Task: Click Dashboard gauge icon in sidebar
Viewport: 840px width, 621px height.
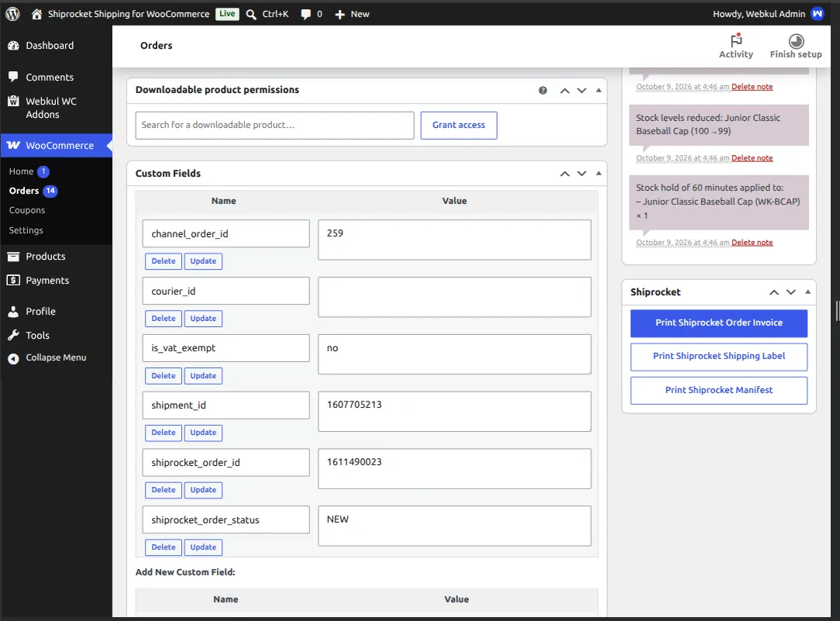Action: 13,46
